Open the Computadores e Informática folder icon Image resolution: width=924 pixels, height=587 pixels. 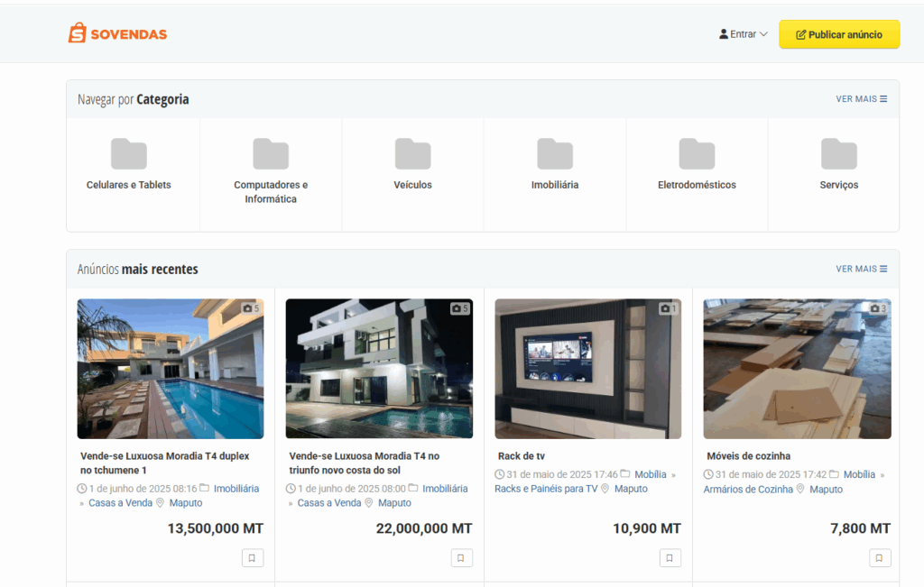271,154
